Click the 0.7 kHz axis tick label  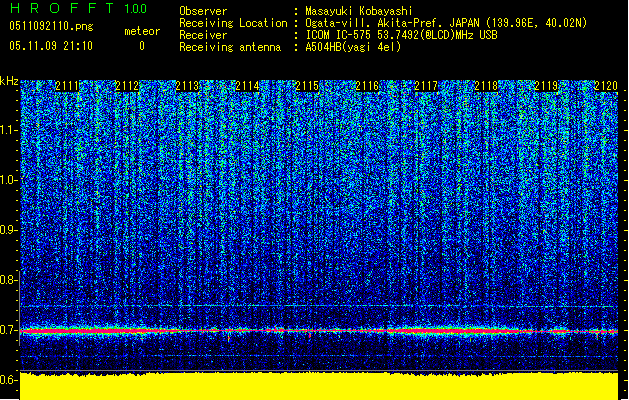[x=8, y=330]
